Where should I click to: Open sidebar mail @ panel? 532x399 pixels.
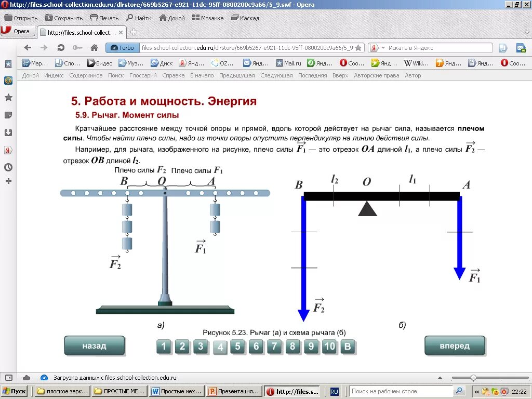[8, 81]
